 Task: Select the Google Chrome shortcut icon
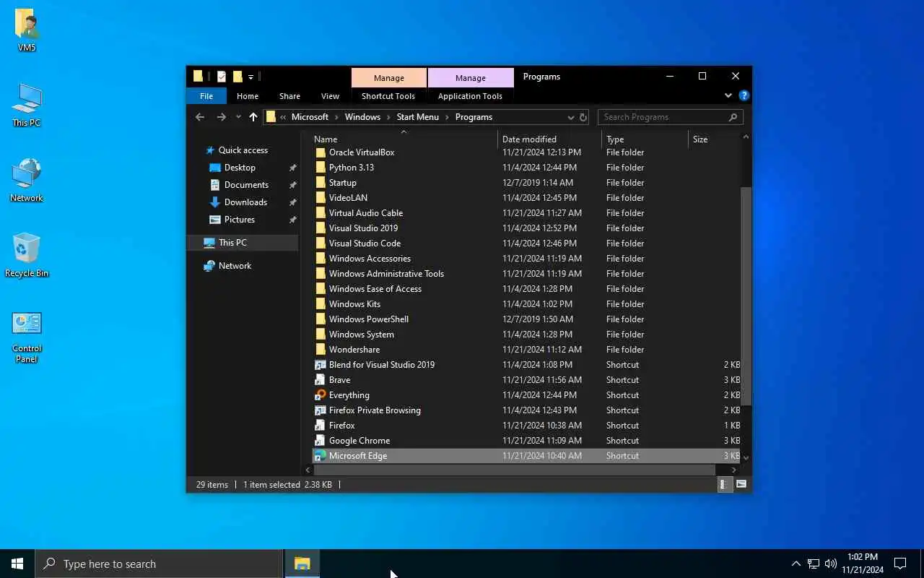(x=321, y=441)
